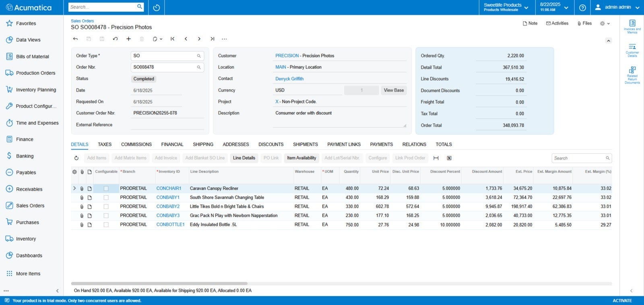Open the Files attachment button
The height and width of the screenshot is (305, 644).
pos(584,23)
